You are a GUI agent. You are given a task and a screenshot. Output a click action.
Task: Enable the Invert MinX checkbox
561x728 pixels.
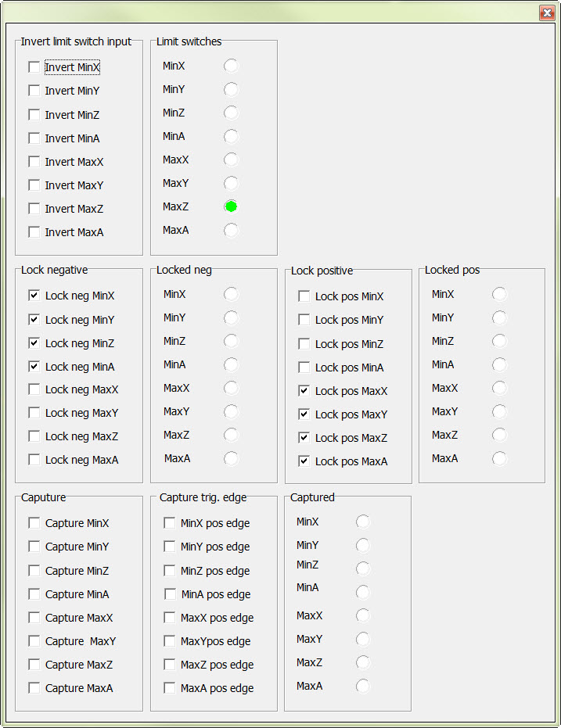pos(34,67)
